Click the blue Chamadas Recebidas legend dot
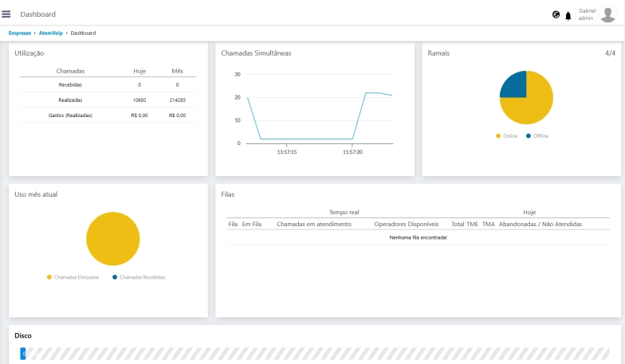 (115, 277)
